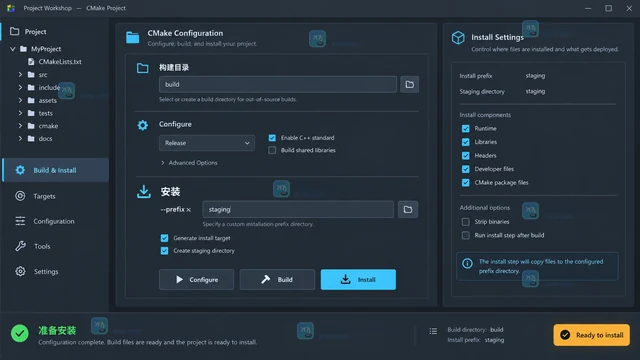Image resolution: width=640 pixels, height=360 pixels.
Task: Click the app logo in title bar
Action: pos(11,8)
